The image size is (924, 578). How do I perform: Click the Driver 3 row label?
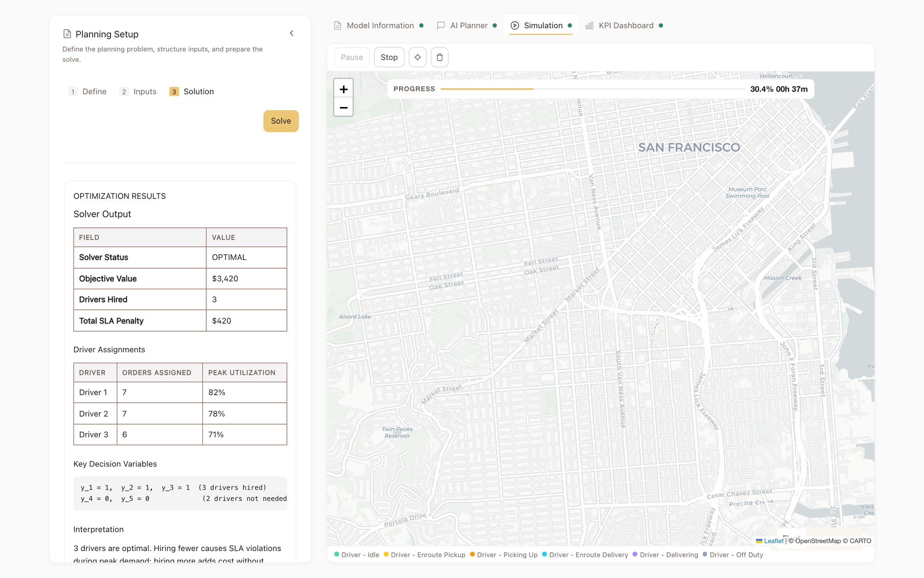tap(93, 435)
